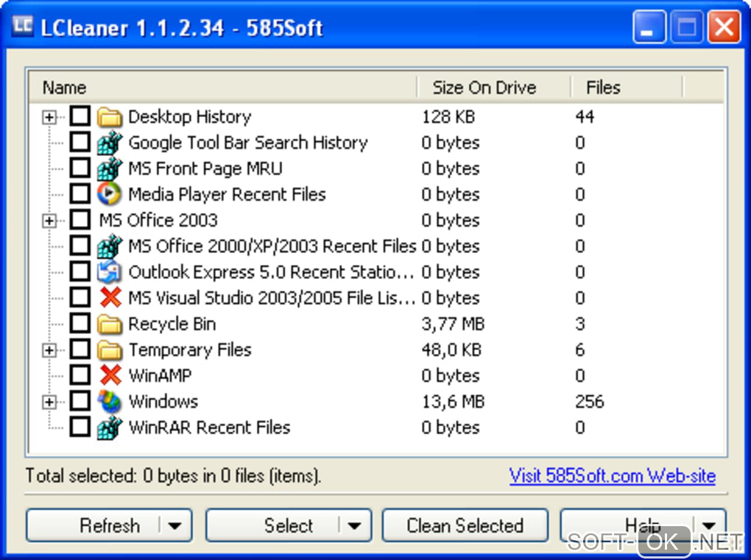The image size is (751, 560).
Task: Click the 13,6 MB size value
Action: [x=453, y=402]
